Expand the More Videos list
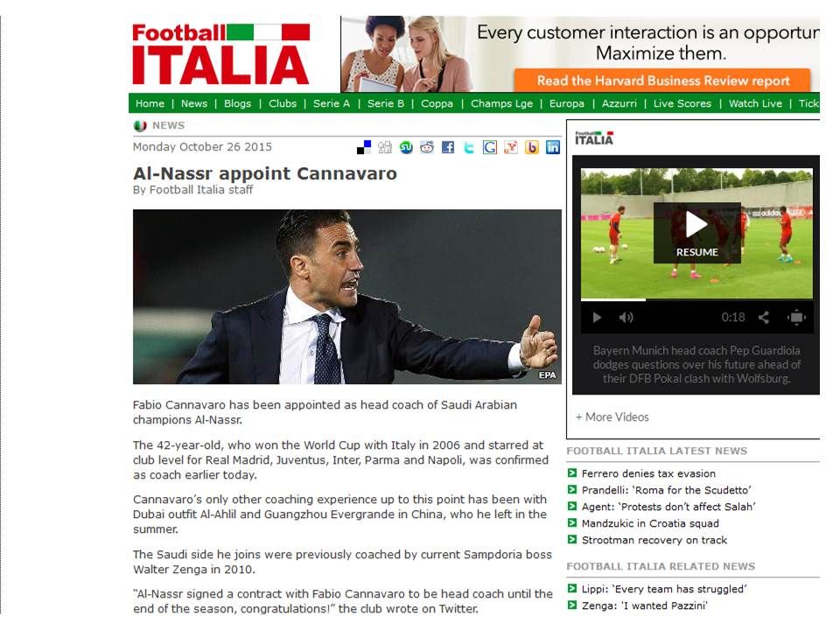The image size is (840, 630). pyautogui.click(x=612, y=417)
